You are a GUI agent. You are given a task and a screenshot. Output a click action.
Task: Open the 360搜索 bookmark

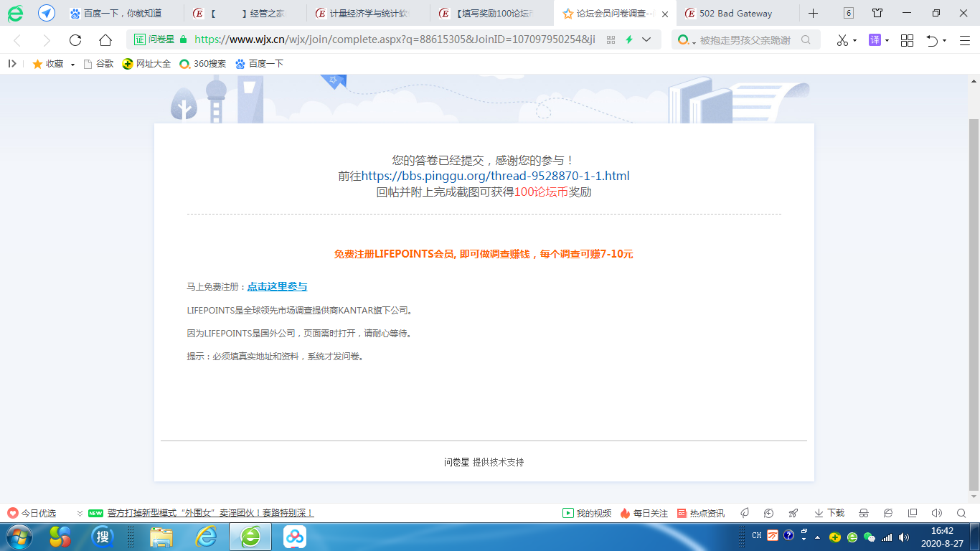(x=202, y=64)
